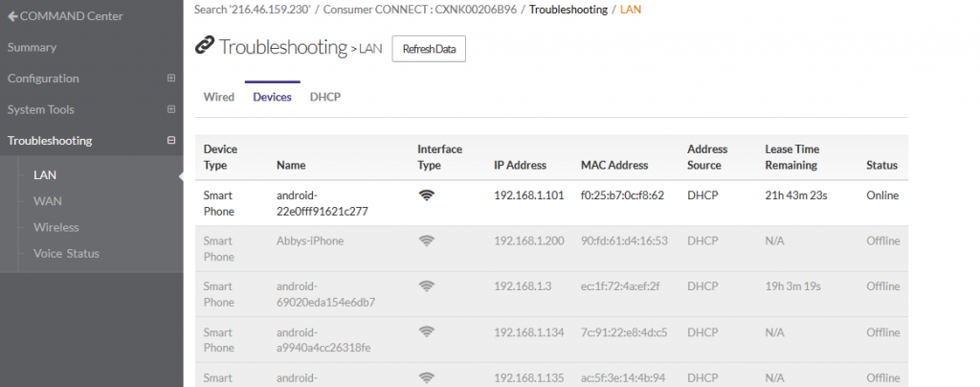Go to WAN troubleshooting page

47,201
